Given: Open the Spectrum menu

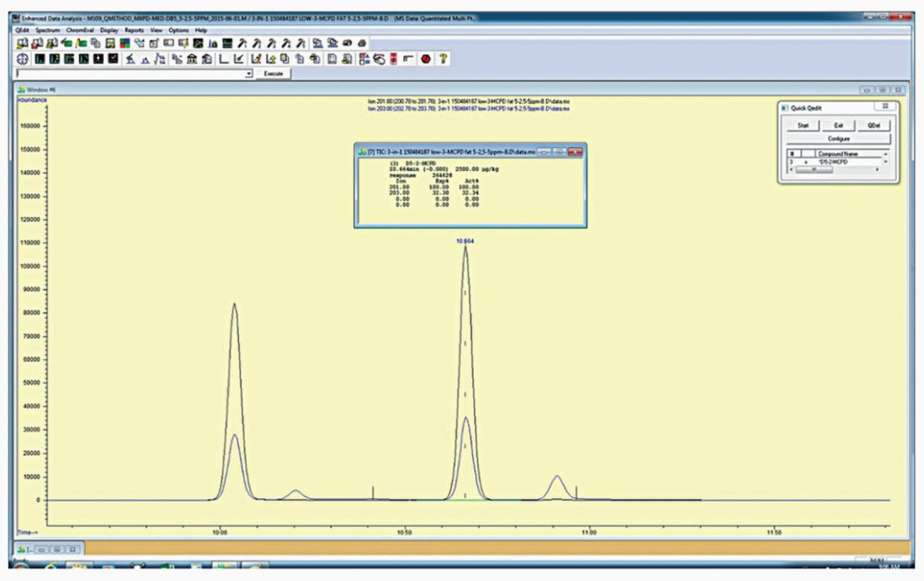Looking at the screenshot, I should pos(47,30).
